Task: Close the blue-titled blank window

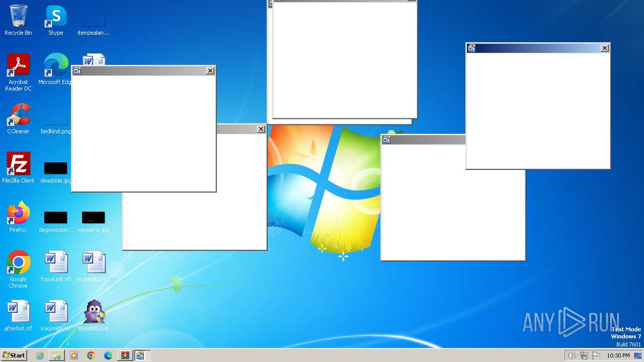Action: pyautogui.click(x=605, y=48)
